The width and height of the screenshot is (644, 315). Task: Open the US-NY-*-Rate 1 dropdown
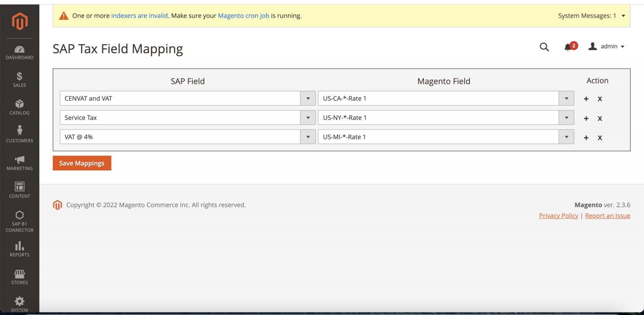pos(566,117)
